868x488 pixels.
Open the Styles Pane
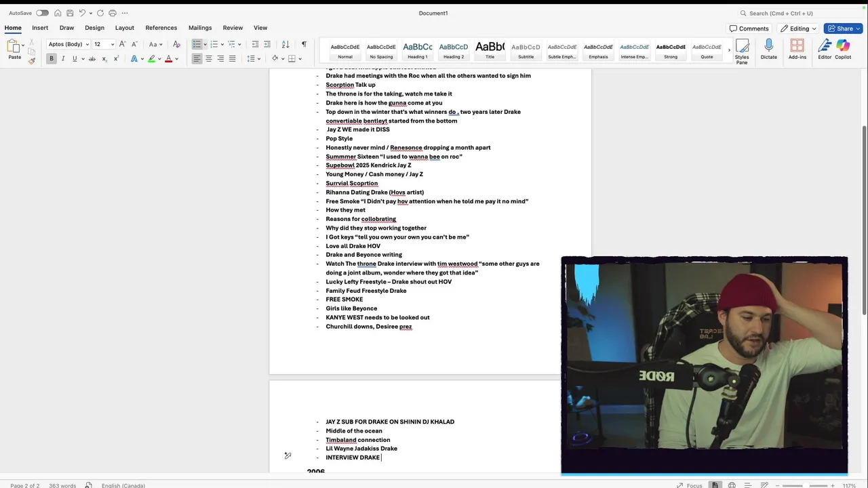[742, 51]
